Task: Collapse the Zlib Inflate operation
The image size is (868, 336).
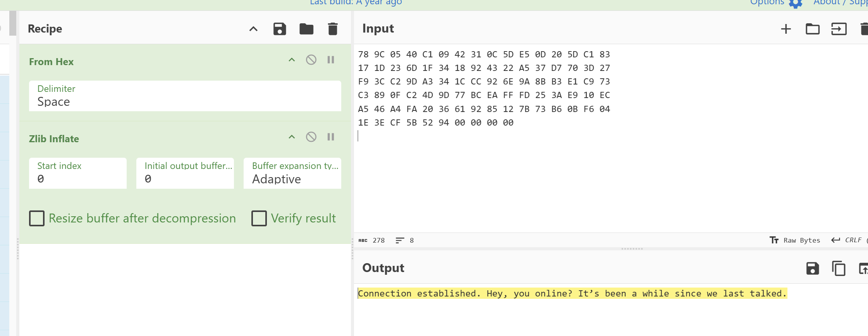Action: pyautogui.click(x=292, y=137)
